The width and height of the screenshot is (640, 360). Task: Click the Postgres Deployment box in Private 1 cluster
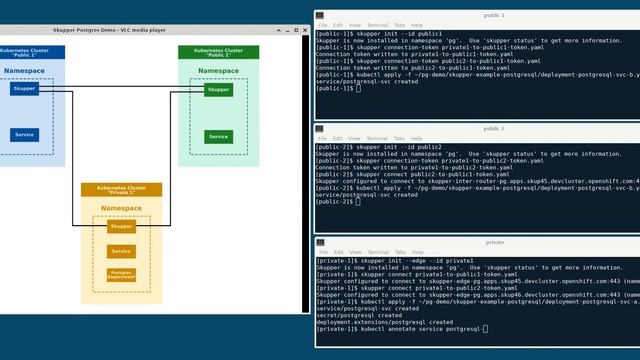121,275
